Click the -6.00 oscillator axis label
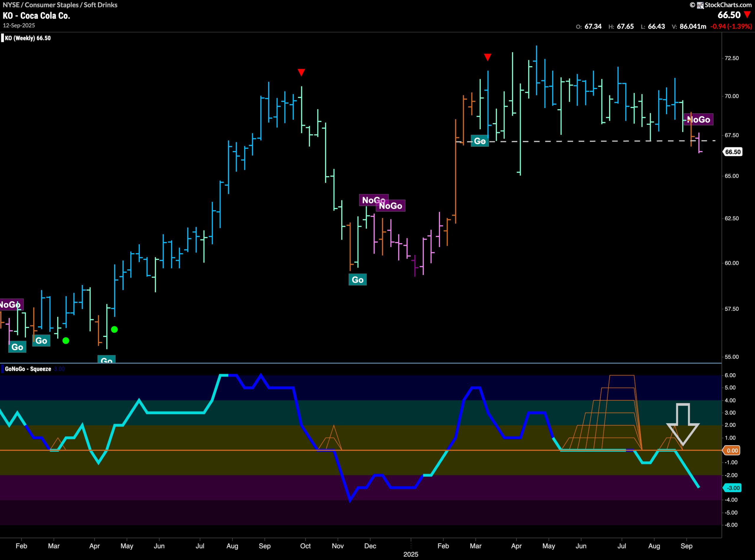755x560 pixels. click(731, 525)
